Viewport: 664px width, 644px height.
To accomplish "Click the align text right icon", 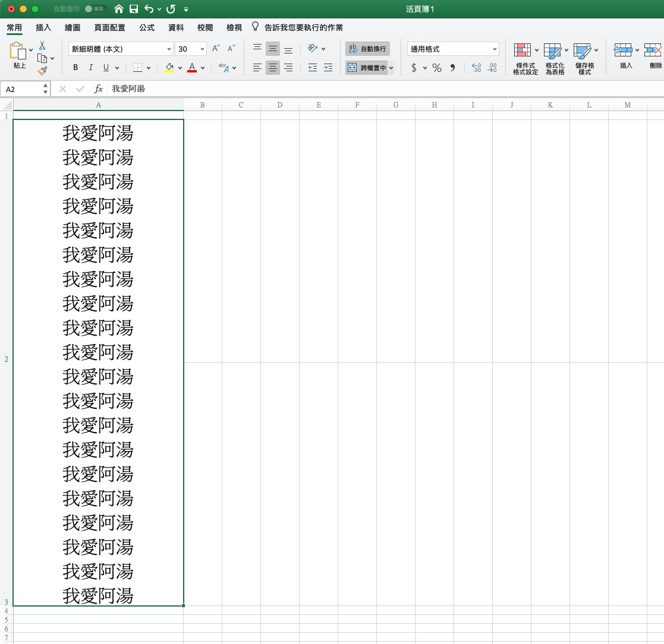I will (x=288, y=68).
